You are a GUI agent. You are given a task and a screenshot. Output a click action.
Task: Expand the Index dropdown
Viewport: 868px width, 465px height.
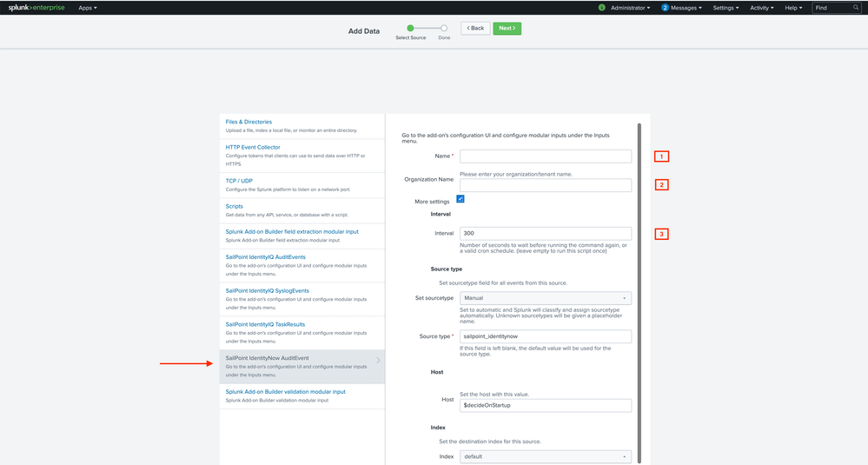click(546, 456)
